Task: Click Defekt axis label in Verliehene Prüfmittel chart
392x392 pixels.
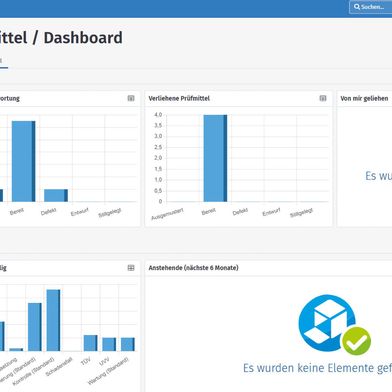Action: pos(240,212)
